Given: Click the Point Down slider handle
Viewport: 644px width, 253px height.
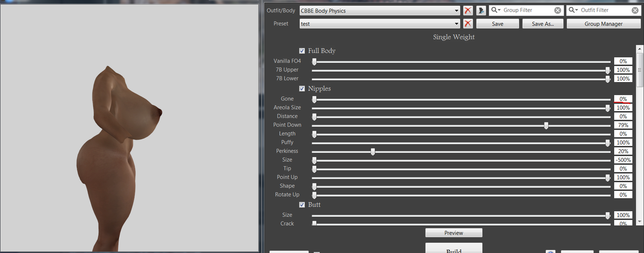Looking at the screenshot, I should (x=546, y=126).
